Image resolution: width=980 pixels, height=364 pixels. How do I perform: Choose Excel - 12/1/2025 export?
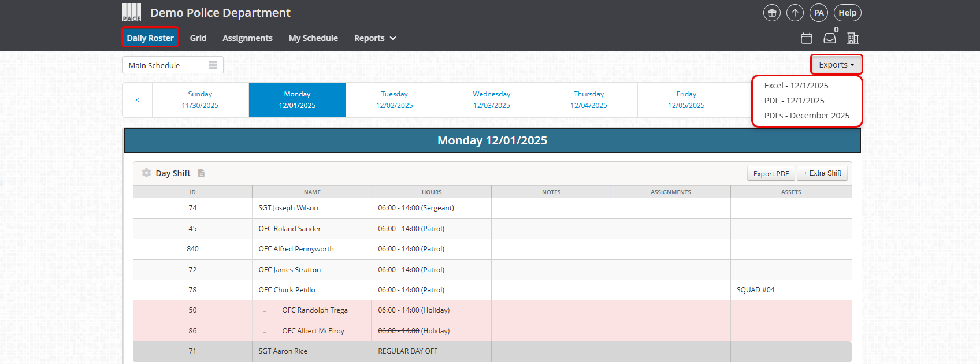tap(796, 86)
